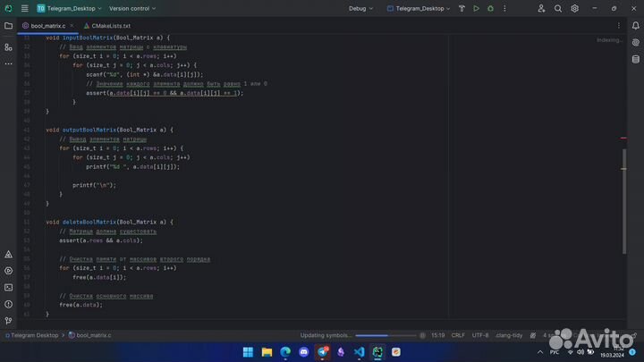Change the UTF-8 file encoding

480,335
